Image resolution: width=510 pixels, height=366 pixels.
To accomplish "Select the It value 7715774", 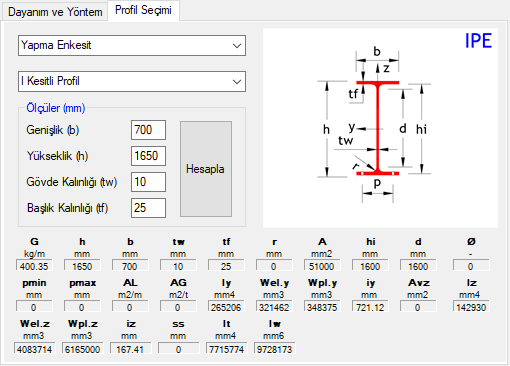I will tap(226, 348).
